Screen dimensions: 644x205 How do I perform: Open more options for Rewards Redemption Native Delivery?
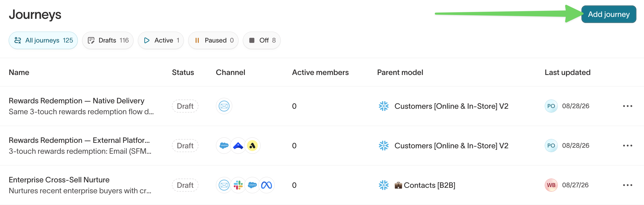pyautogui.click(x=628, y=106)
